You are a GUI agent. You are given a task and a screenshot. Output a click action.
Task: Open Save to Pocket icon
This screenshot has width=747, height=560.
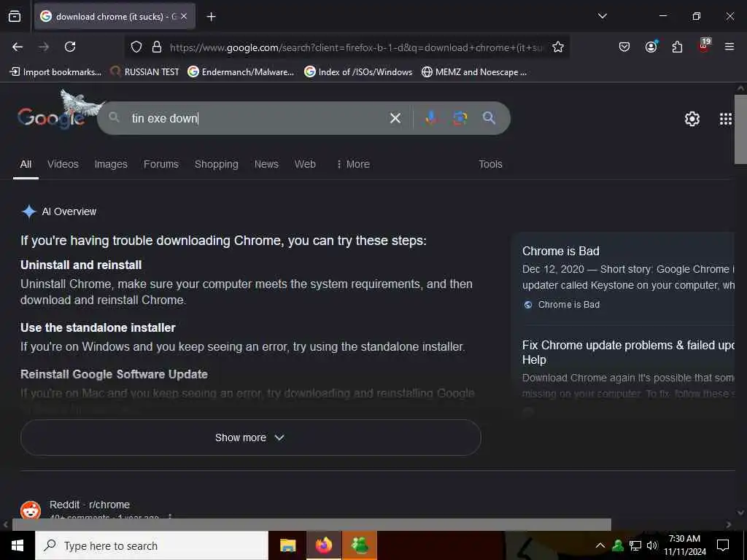624,47
